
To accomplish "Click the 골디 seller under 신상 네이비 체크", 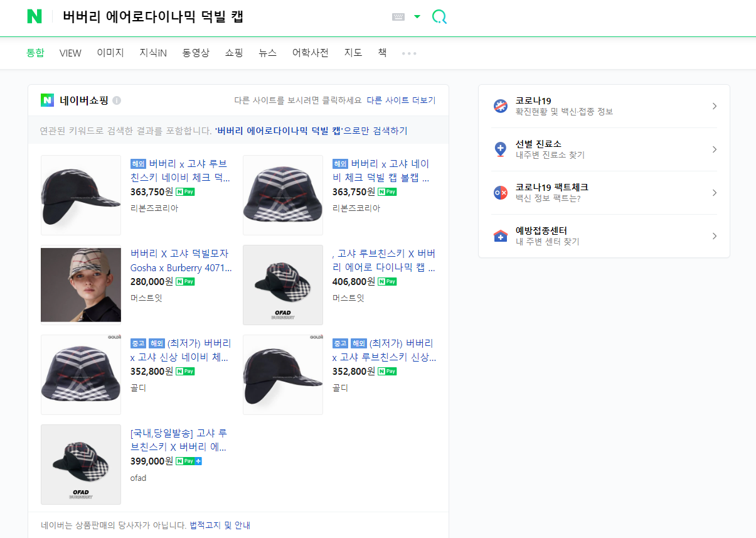I will click(138, 387).
